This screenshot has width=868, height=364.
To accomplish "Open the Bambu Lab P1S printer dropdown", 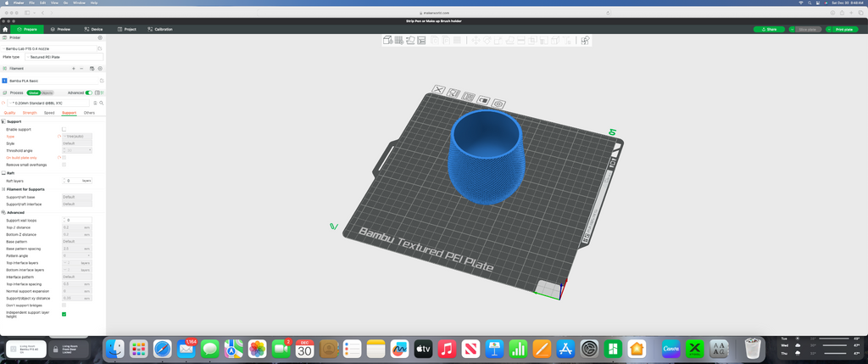I will coord(48,48).
